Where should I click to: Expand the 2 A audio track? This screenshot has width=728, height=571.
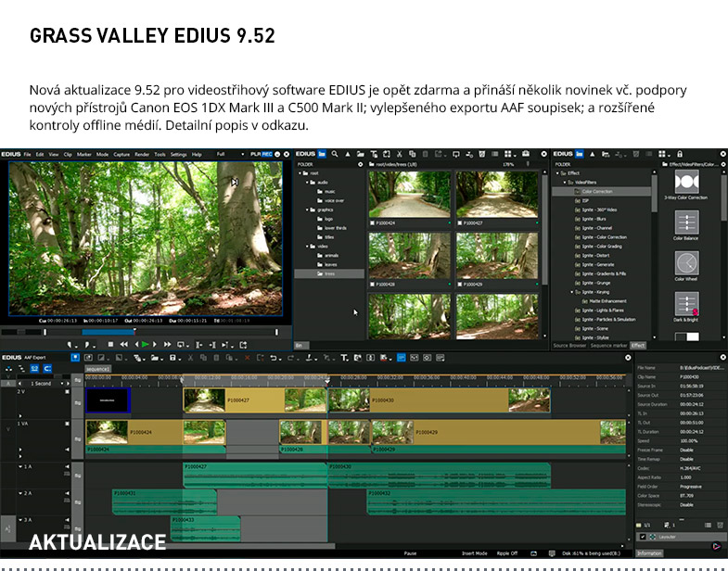pos(20,493)
